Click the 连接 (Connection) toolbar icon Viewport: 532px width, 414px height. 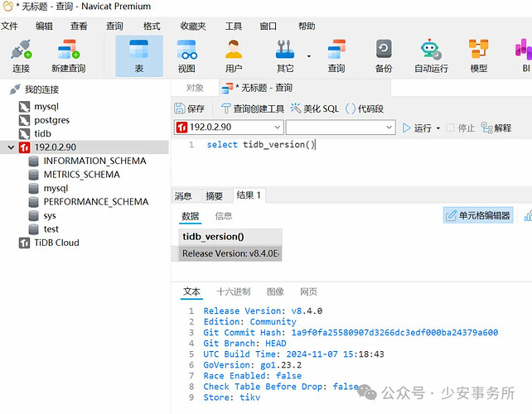pos(21,56)
